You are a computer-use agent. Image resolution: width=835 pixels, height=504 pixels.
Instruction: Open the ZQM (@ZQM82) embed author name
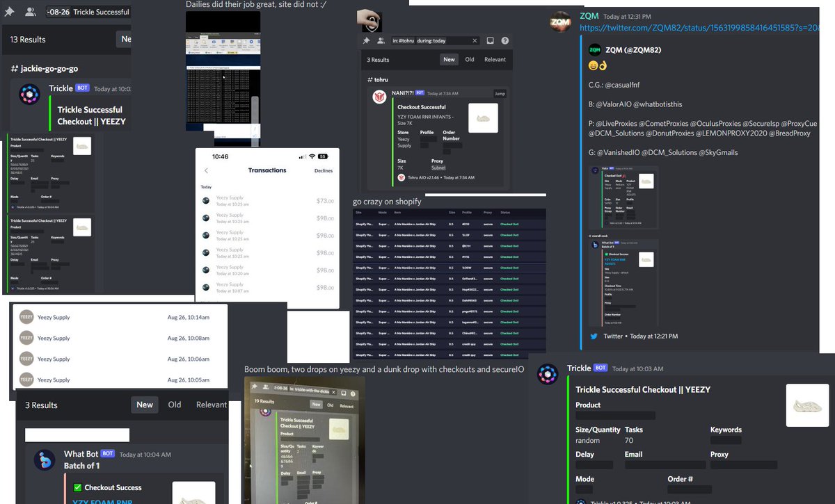click(633, 50)
